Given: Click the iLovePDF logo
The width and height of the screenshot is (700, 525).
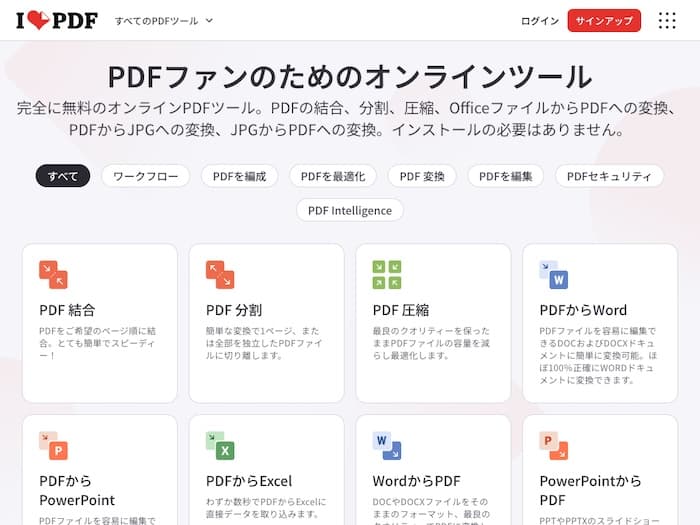Looking at the screenshot, I should point(57,20).
